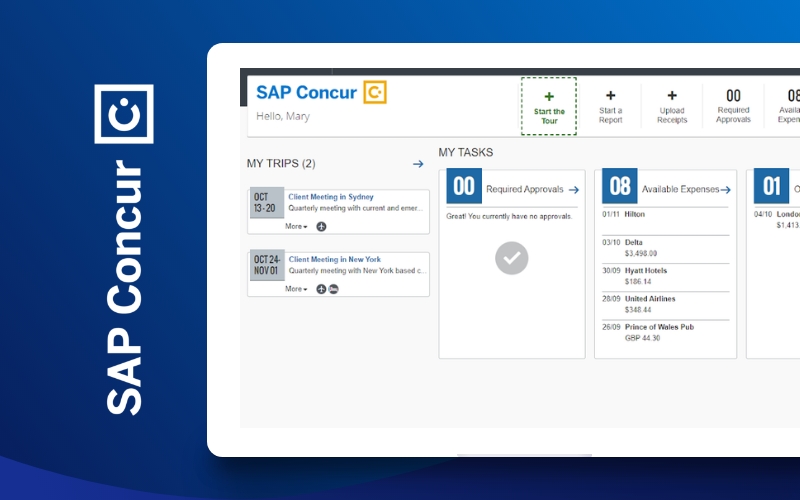Click the flight icon on New York trip

(321, 289)
